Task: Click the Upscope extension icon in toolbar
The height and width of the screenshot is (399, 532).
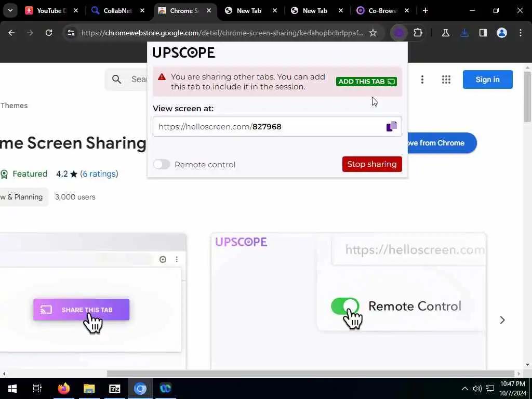Action: tap(399, 33)
